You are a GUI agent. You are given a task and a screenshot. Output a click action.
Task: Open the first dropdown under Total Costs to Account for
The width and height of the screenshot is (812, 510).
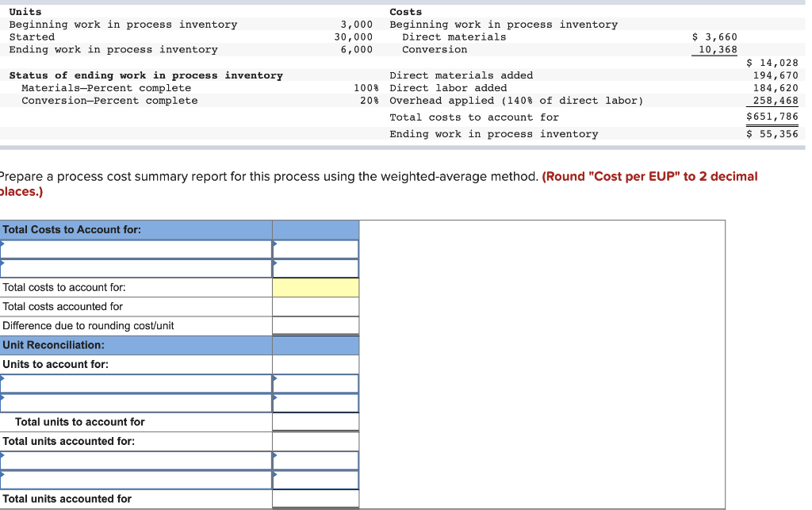[x=135, y=248]
